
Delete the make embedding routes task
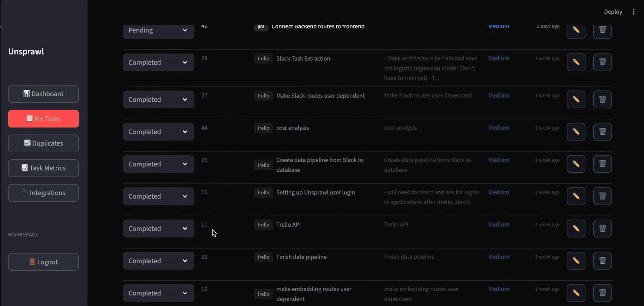click(x=602, y=293)
